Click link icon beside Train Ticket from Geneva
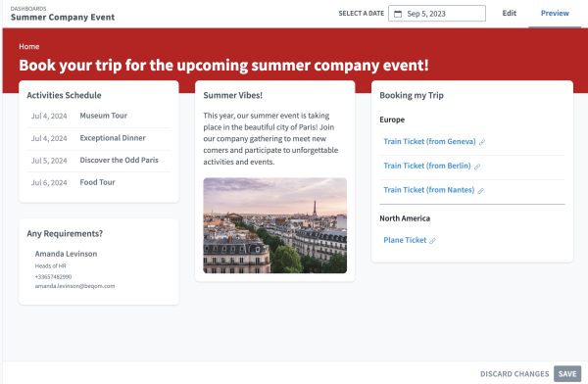The width and height of the screenshot is (588, 384). tap(482, 142)
